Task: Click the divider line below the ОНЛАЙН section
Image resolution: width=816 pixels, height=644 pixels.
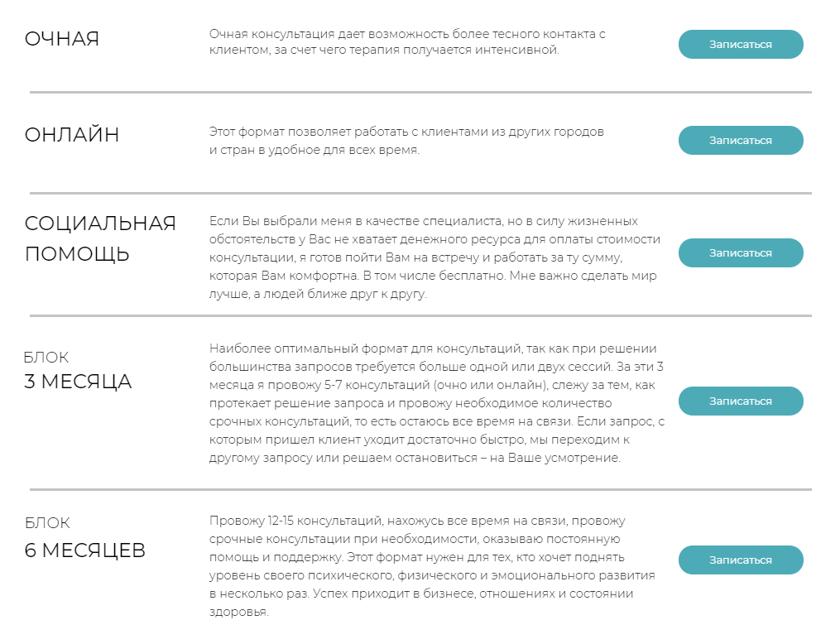Action: tap(420, 194)
